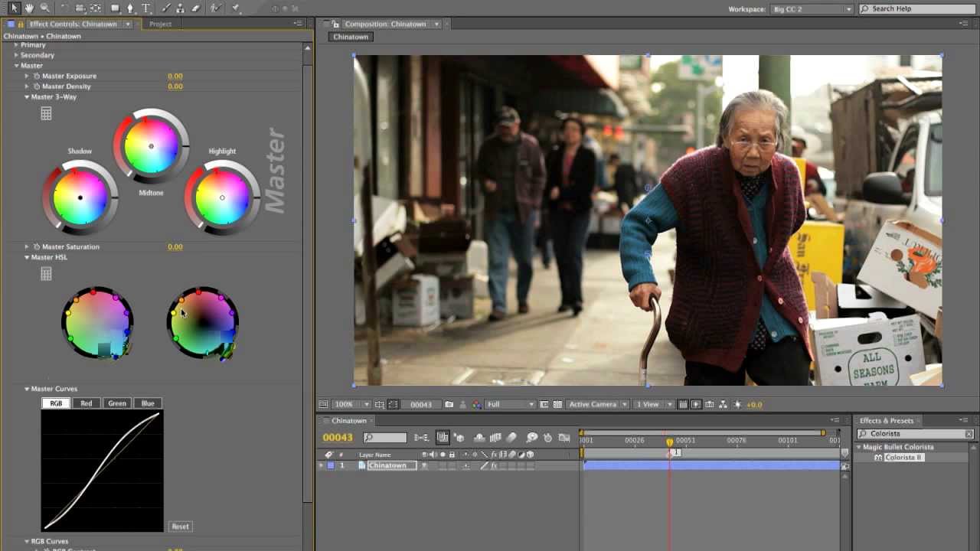Switch to the Project tab

pos(161,24)
